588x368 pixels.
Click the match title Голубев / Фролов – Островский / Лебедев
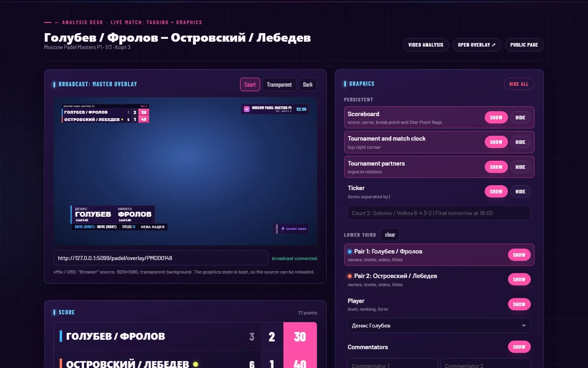click(x=177, y=37)
